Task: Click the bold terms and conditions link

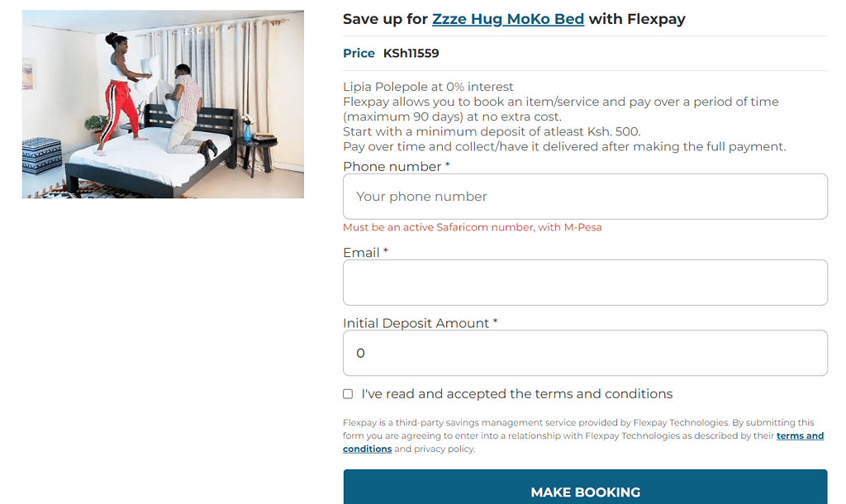Action: (x=800, y=436)
